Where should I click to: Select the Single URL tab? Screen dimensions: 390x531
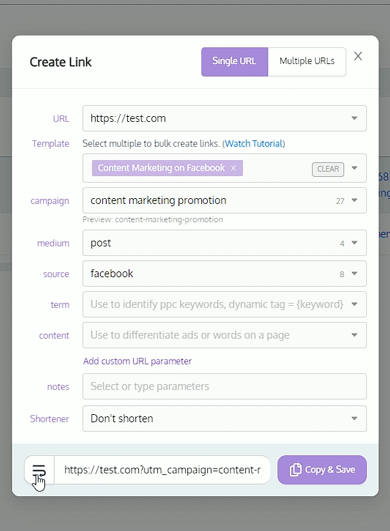tap(234, 61)
